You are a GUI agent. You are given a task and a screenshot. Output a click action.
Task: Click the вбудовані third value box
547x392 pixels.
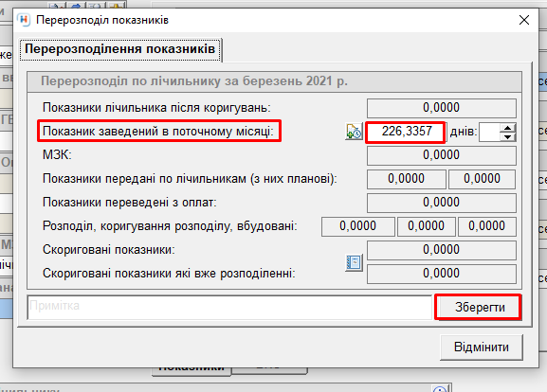click(486, 226)
